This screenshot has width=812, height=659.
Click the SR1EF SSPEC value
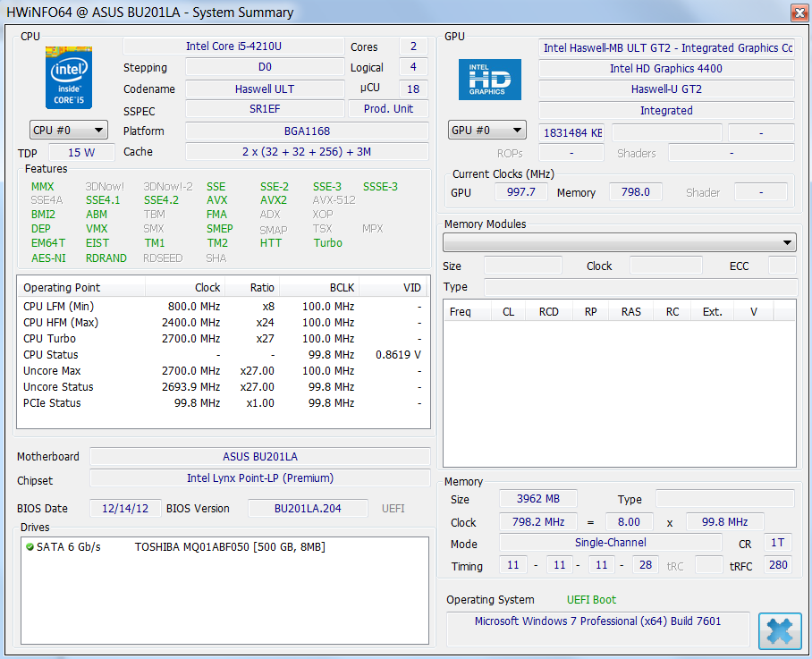pyautogui.click(x=265, y=109)
